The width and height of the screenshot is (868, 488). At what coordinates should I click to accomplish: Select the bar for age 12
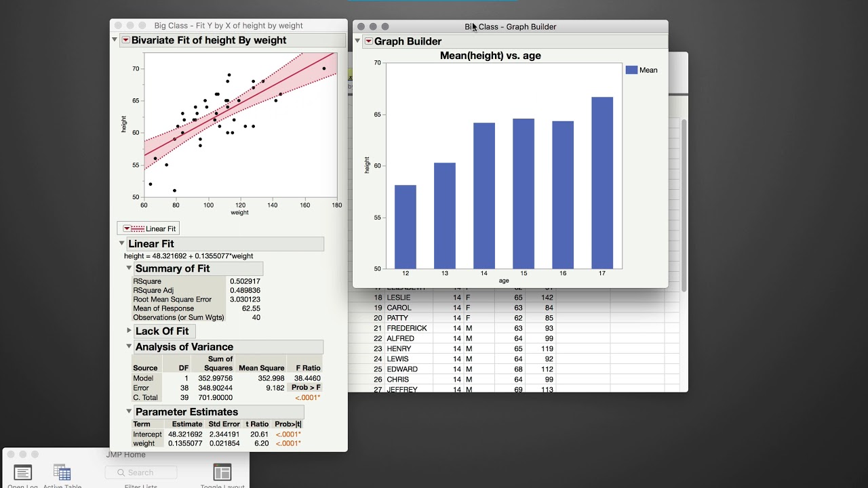coord(406,227)
